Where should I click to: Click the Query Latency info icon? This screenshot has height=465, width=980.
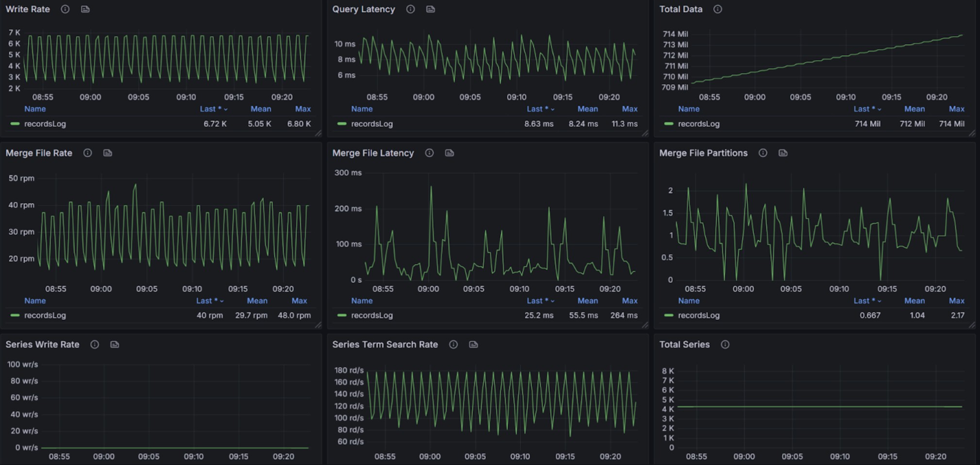(x=410, y=9)
